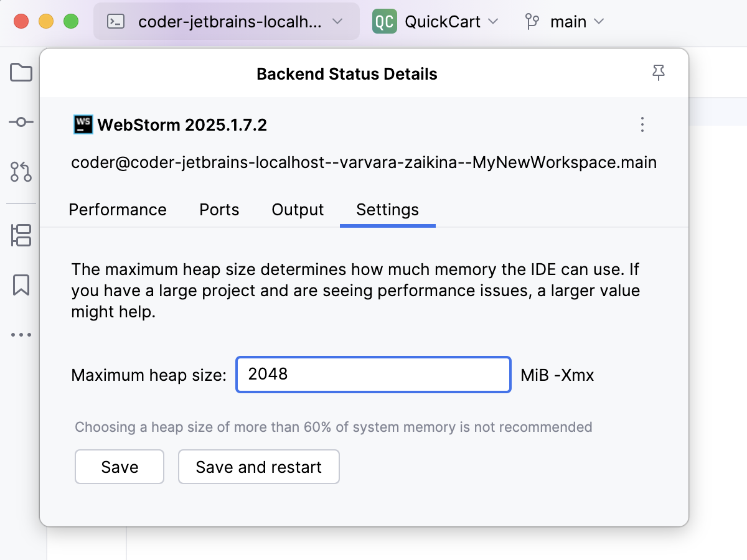Open the main branch dropdown
The height and width of the screenshot is (560, 747).
(599, 22)
